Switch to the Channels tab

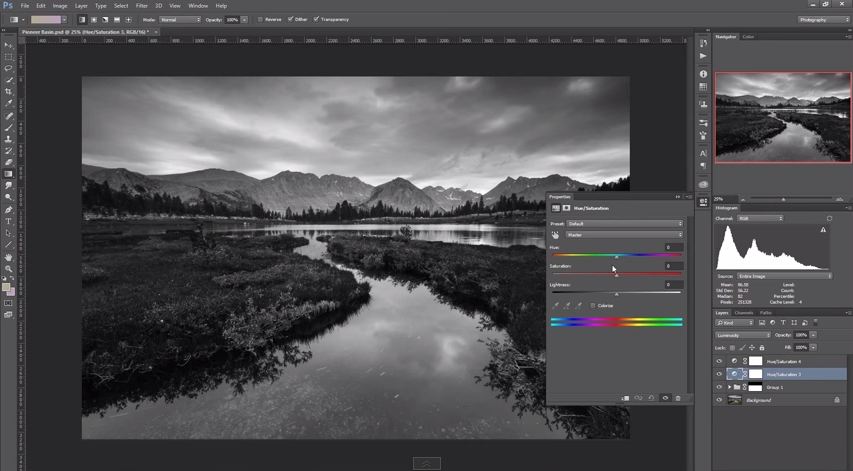744,313
